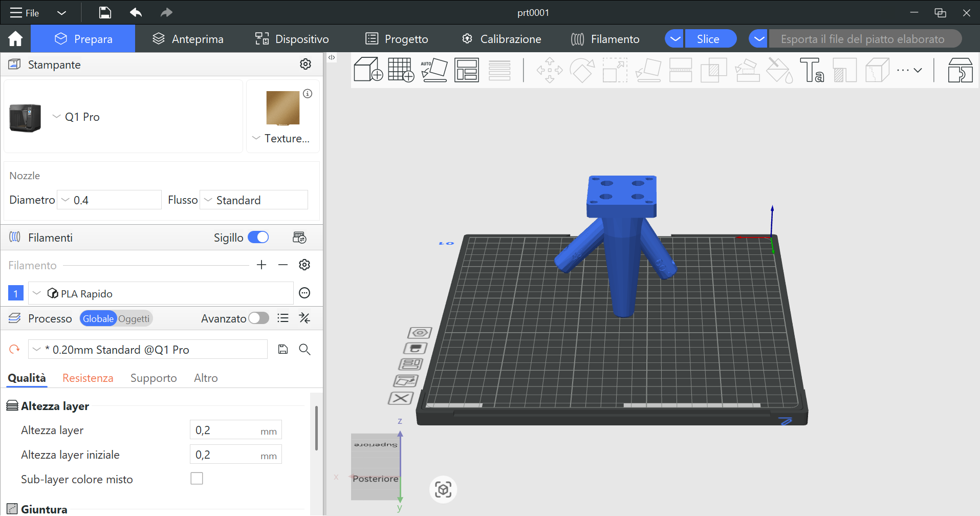This screenshot has width=980, height=516.
Task: Click the compare presets icon in Processo
Action: point(304,318)
